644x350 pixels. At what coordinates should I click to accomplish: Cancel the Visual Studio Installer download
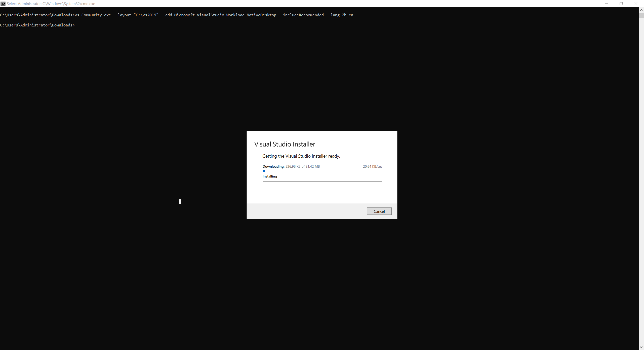(379, 211)
